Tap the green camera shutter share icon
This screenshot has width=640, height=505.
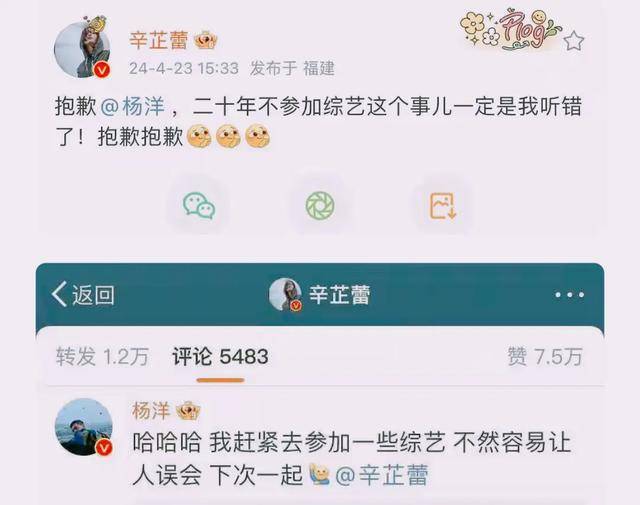(x=320, y=205)
